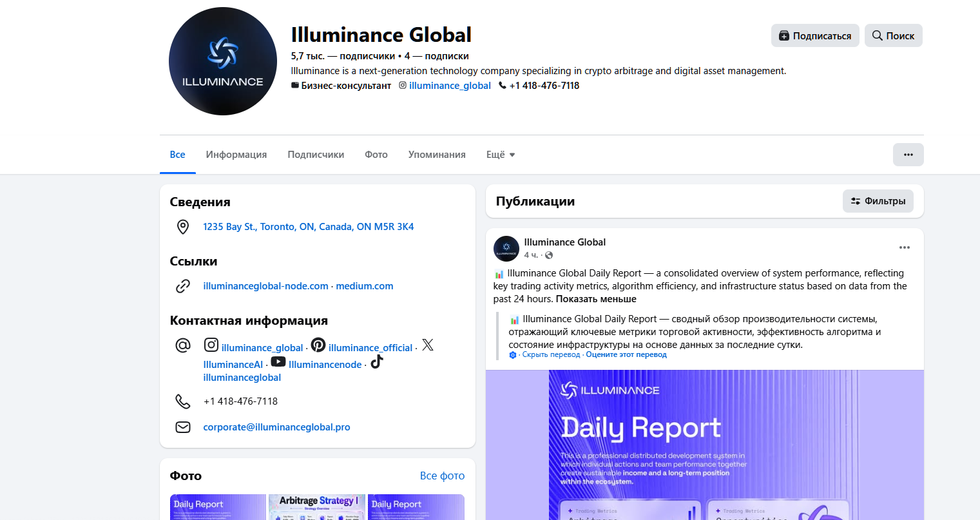Open the third photo thumbnail, Daily Report
The width and height of the screenshot is (980, 520).
pos(416,507)
